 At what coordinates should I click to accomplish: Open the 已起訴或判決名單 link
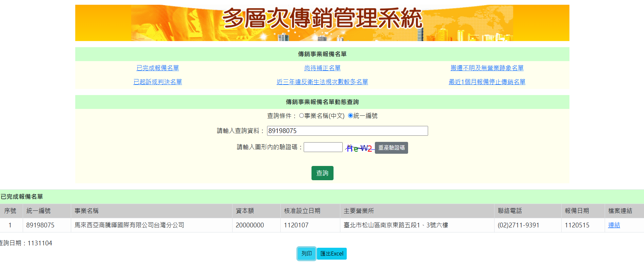pos(158,82)
